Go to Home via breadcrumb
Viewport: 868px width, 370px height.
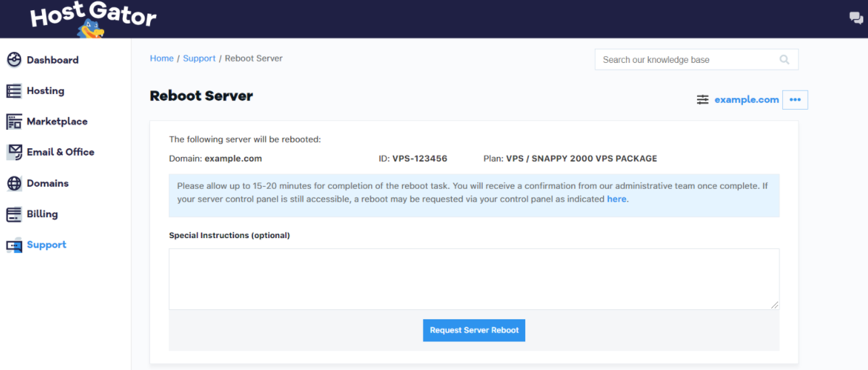[x=162, y=58]
